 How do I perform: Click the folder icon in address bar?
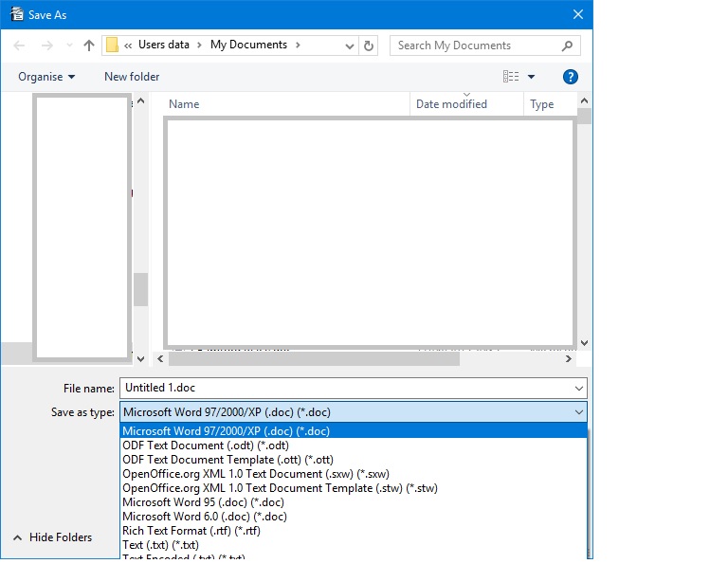(x=112, y=45)
